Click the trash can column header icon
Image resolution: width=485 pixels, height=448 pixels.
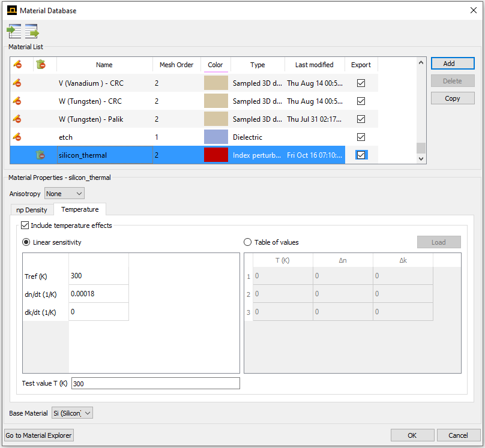[x=41, y=64]
